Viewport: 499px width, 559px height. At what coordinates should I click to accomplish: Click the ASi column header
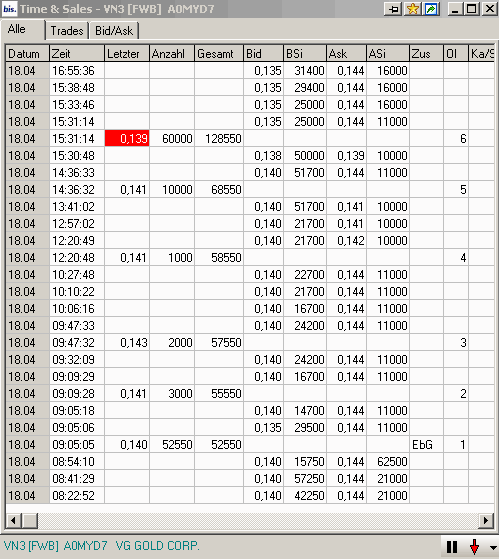[388, 53]
